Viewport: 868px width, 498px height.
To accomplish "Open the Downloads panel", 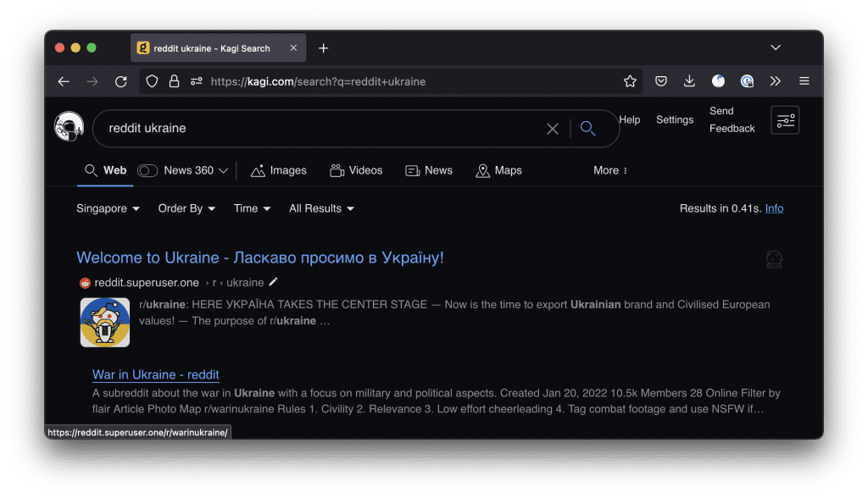I will [689, 81].
